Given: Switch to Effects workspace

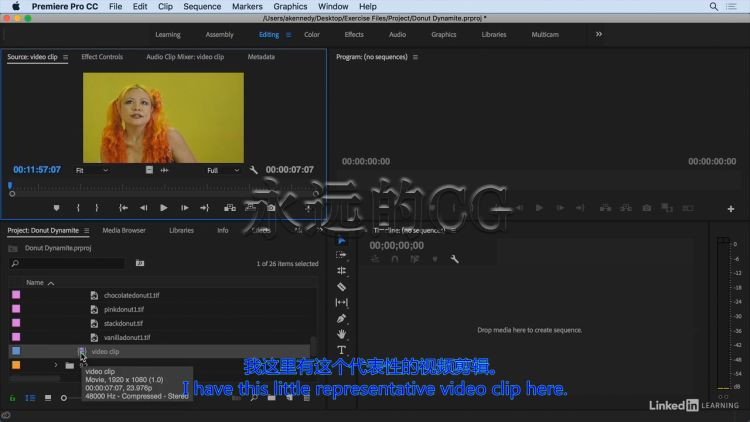Looking at the screenshot, I should (354, 34).
